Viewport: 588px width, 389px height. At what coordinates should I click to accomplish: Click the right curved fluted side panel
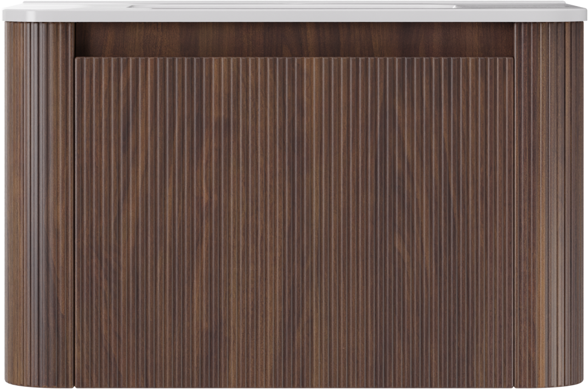click(x=549, y=203)
